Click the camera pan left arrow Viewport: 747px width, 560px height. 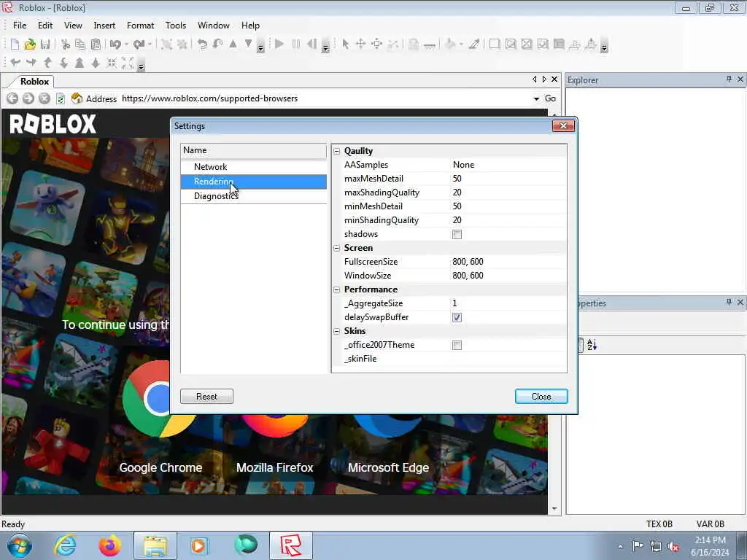[15, 63]
